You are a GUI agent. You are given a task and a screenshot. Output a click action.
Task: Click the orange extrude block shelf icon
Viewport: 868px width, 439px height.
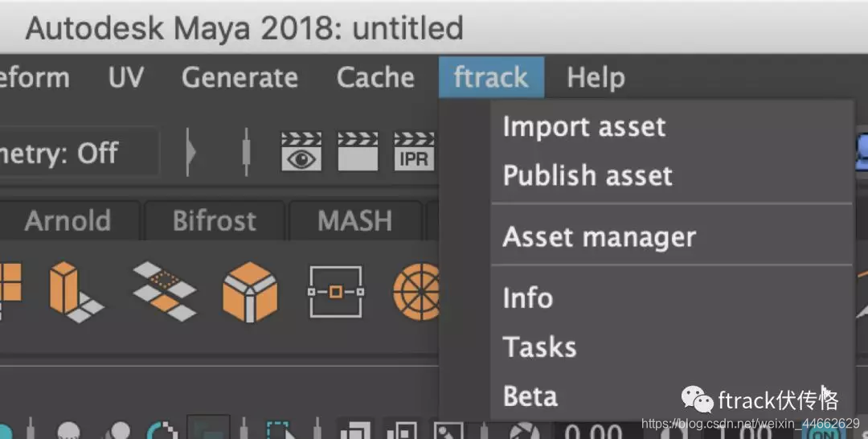(76, 292)
